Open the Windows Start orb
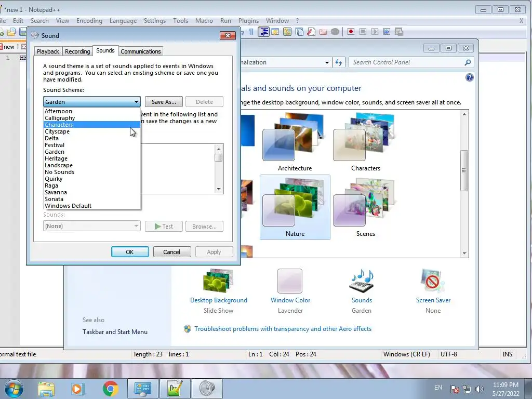 (x=14, y=389)
